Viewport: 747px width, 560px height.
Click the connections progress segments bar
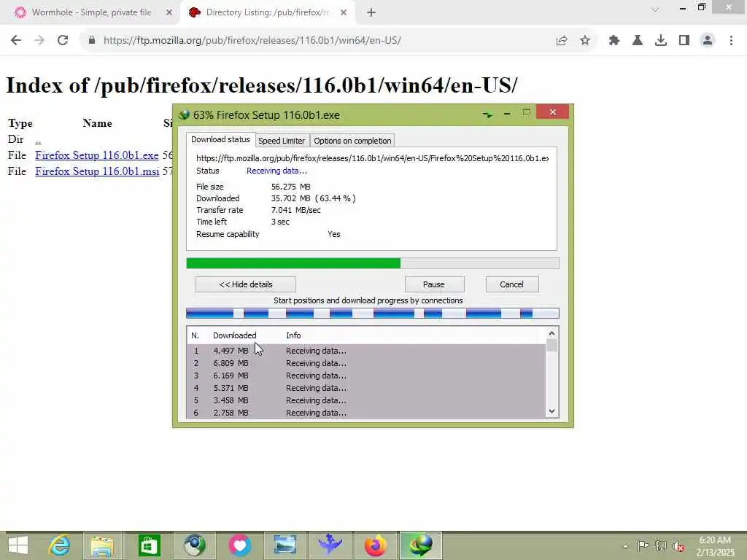click(x=373, y=313)
